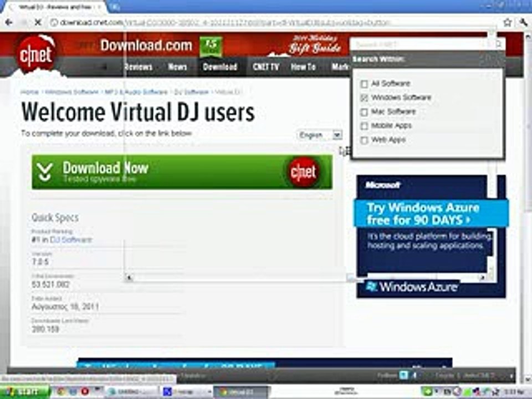532x399 pixels.
Task: Check the All Software checkbox
Action: tap(364, 84)
